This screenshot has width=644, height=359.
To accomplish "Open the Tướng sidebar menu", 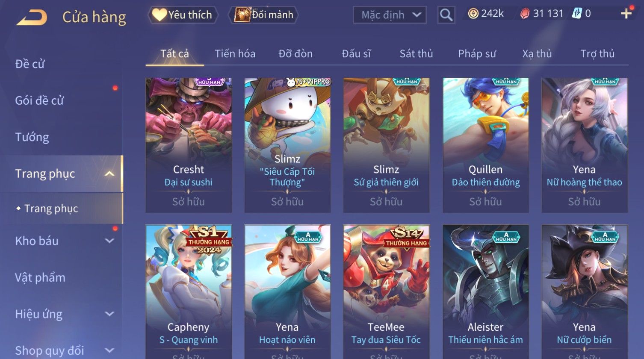I will point(32,137).
